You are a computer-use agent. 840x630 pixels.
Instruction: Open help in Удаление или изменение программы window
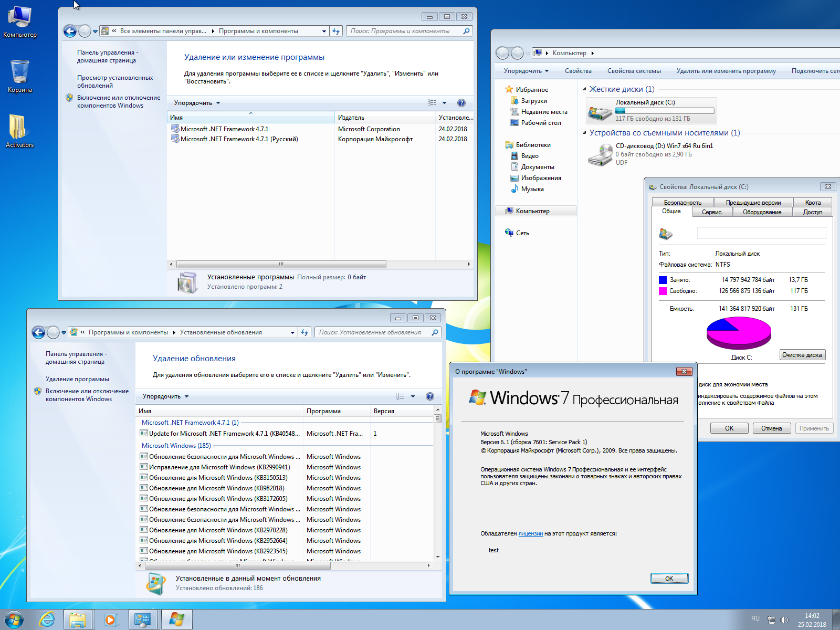tap(461, 103)
